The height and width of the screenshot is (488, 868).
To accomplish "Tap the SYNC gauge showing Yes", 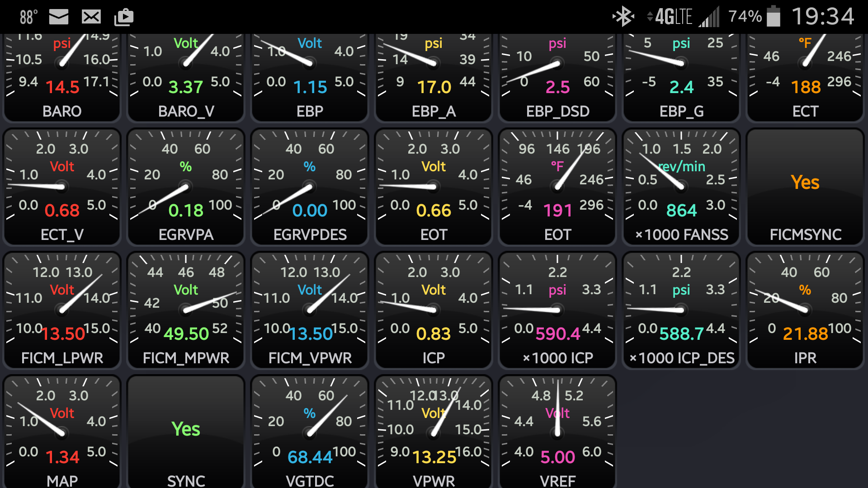I will click(x=185, y=429).
